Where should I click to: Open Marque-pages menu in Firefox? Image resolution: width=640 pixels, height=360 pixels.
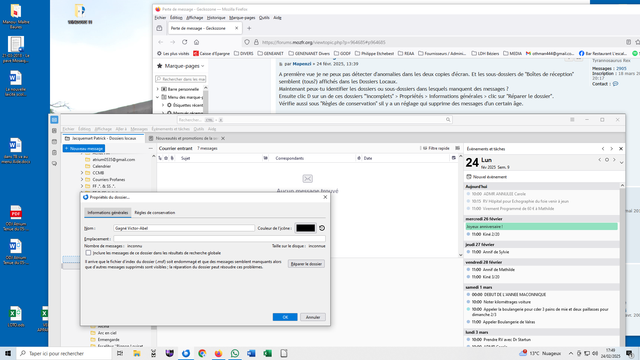click(x=242, y=18)
